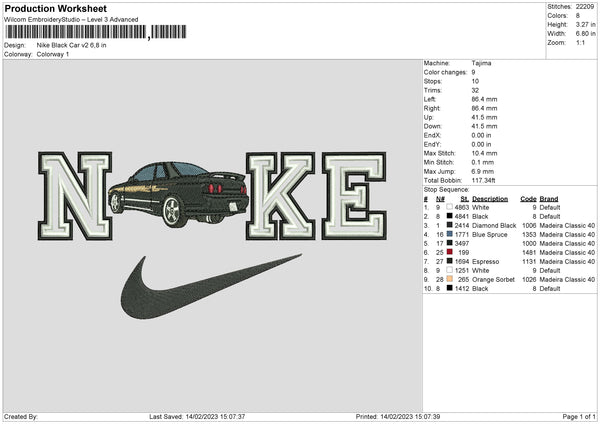This screenshot has height=424, width=600.
Task: Pick the black swatch in the 1412 Black row
Action: (449, 288)
